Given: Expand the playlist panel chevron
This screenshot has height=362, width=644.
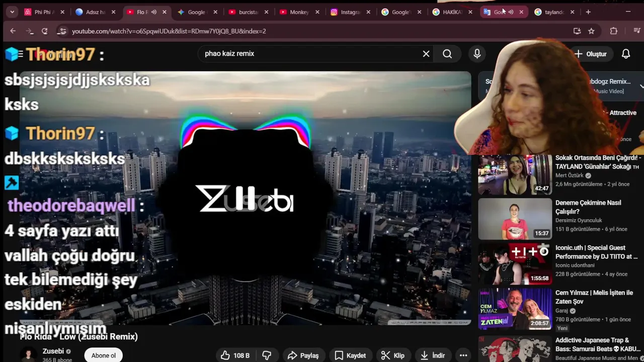Looking at the screenshot, I should coord(641,86).
